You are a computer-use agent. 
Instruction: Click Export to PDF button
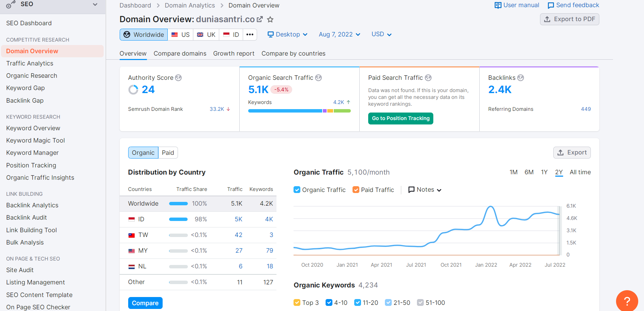[570, 19]
